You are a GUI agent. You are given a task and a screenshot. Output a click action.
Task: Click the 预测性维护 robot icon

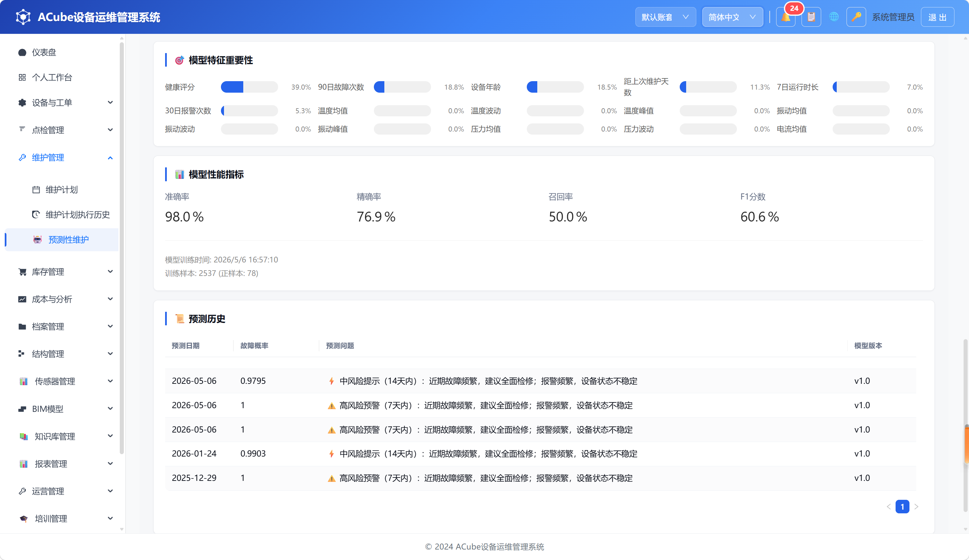tap(37, 240)
